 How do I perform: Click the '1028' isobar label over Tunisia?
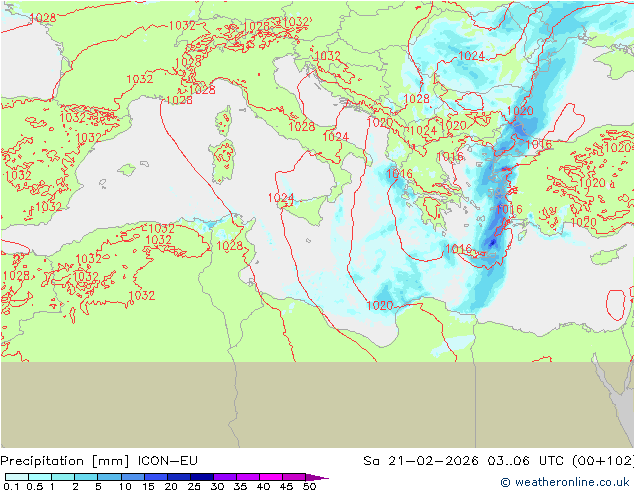tap(229, 245)
